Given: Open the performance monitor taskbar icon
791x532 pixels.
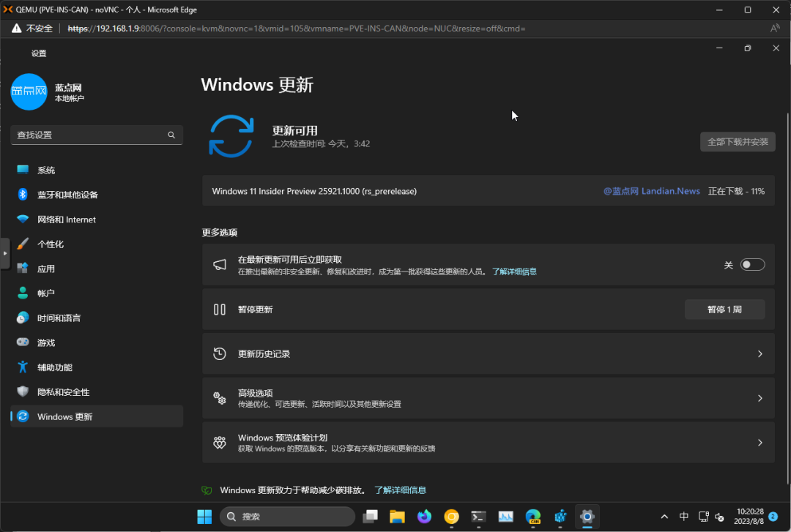Looking at the screenshot, I should pyautogui.click(x=505, y=517).
